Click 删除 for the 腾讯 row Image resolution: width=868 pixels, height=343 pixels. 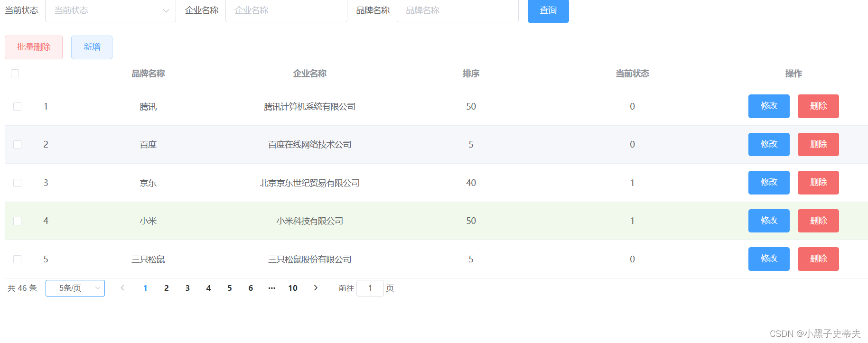[x=818, y=106]
